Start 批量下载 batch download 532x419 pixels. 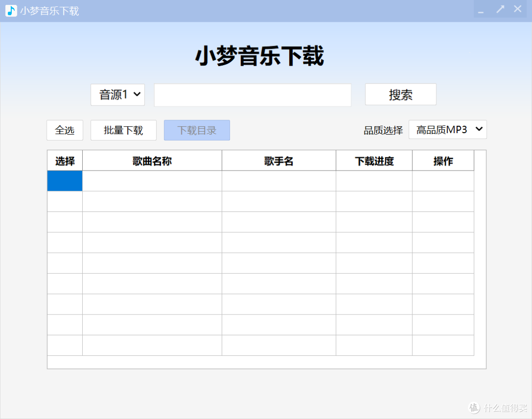click(124, 130)
